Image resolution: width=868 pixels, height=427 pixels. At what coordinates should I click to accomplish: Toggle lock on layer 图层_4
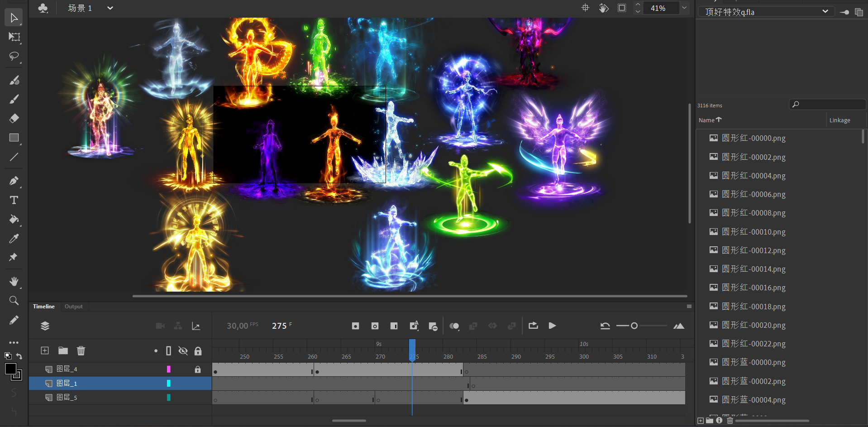coord(198,369)
